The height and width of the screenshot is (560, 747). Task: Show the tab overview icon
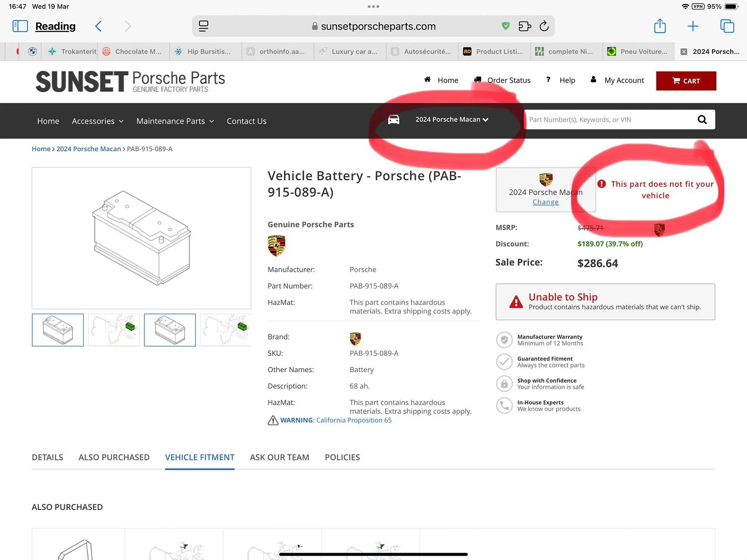727,26
